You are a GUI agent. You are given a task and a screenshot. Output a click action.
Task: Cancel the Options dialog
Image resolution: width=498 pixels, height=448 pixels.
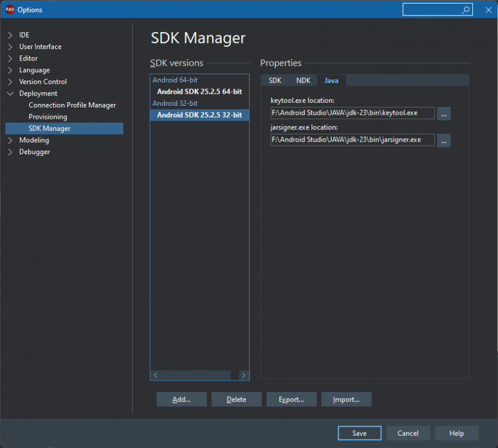[408, 433]
